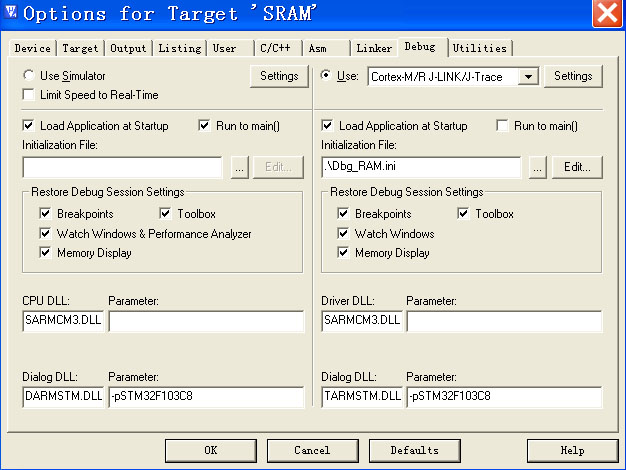Go to the Utilities tab
This screenshot has width=626, height=470.
[480, 48]
